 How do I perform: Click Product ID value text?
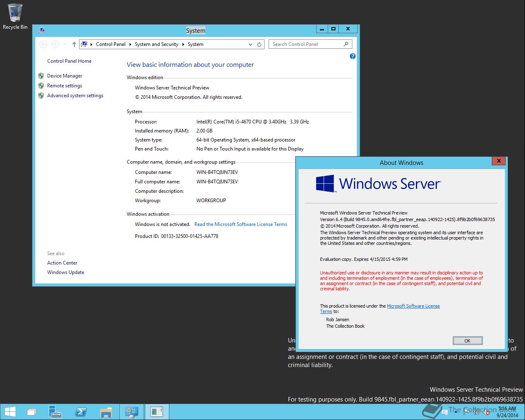189,236
